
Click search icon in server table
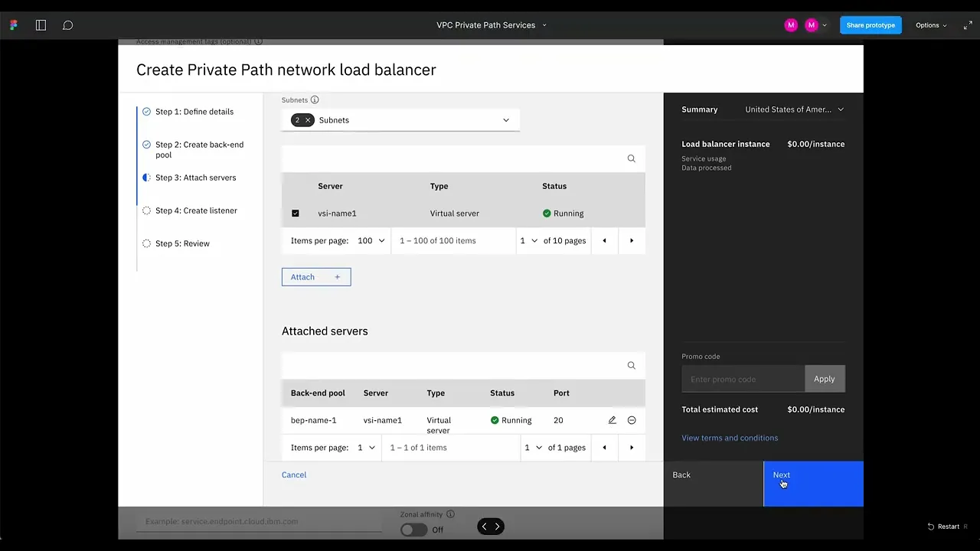point(632,158)
